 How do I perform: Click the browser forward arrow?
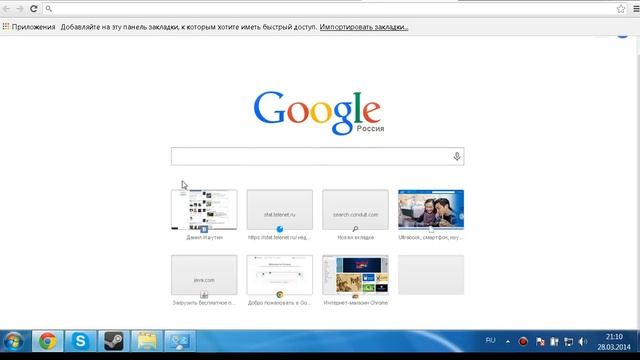pos(20,9)
